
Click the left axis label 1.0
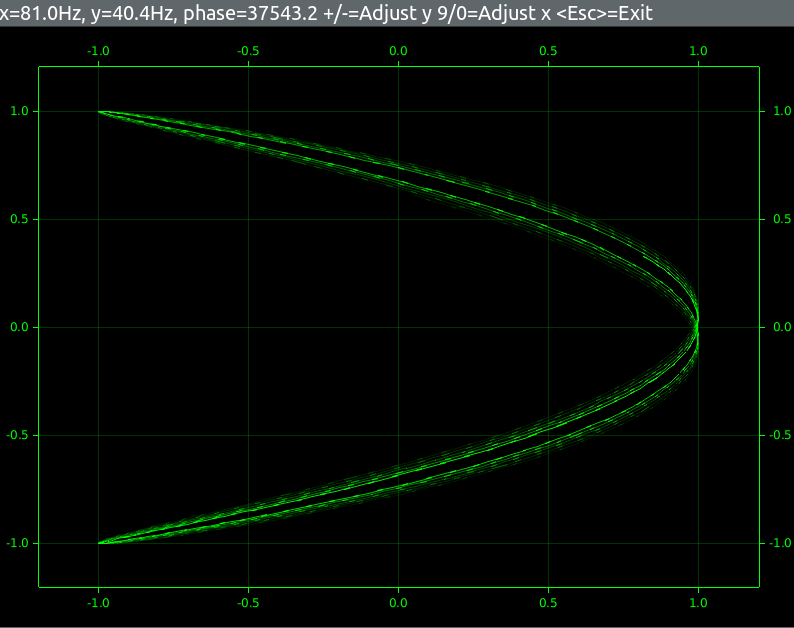(19, 111)
